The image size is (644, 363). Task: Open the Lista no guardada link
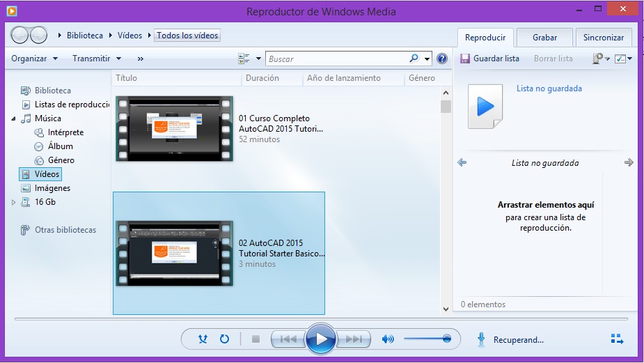[549, 88]
